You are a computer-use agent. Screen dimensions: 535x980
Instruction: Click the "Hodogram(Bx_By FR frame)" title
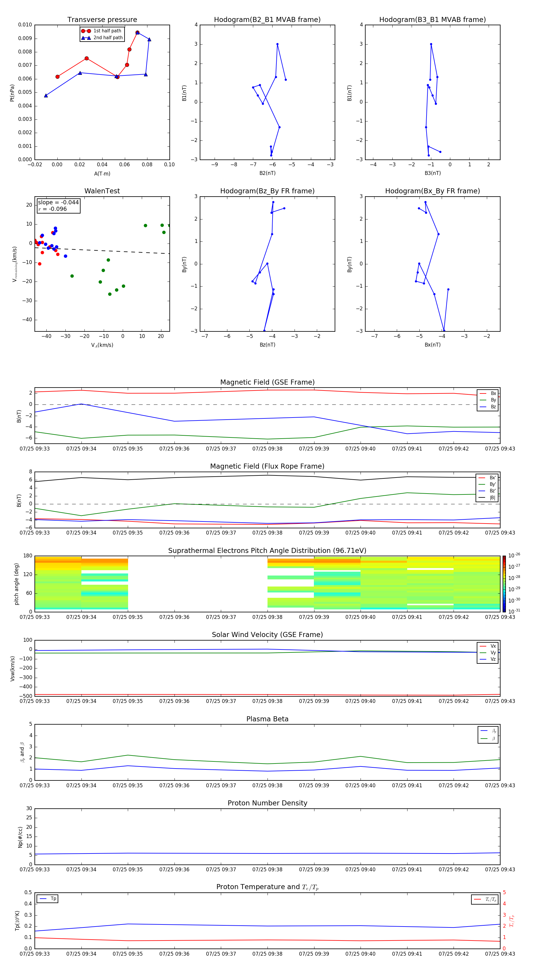tap(432, 191)
